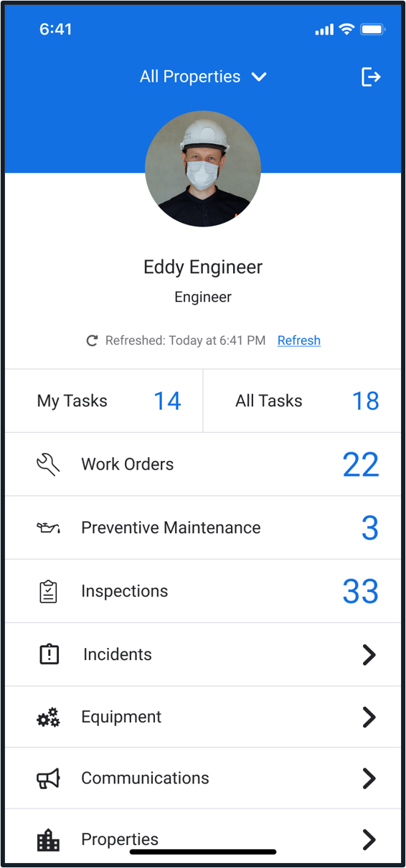This screenshot has width=406, height=868.
Task: Switch to the My Tasks tab
Action: click(x=104, y=401)
